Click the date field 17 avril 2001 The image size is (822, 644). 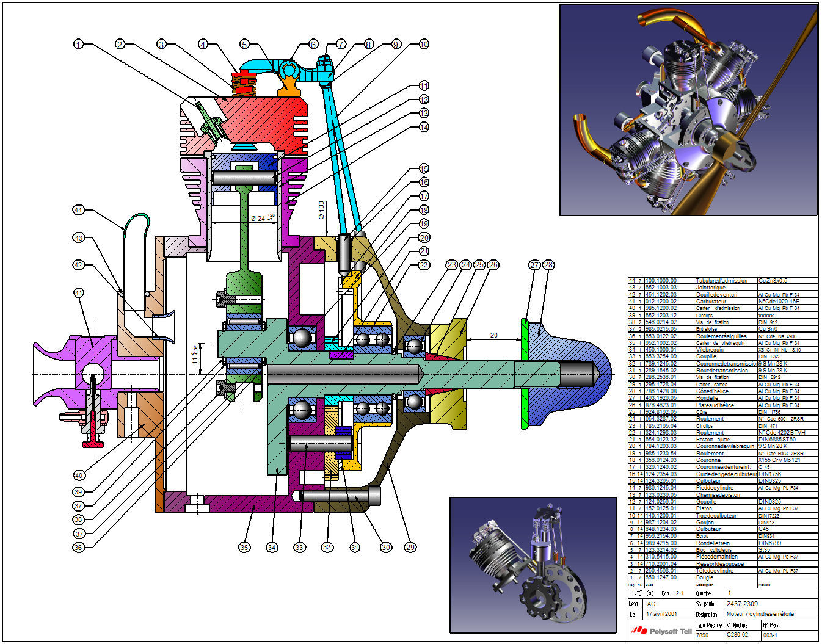click(x=661, y=614)
